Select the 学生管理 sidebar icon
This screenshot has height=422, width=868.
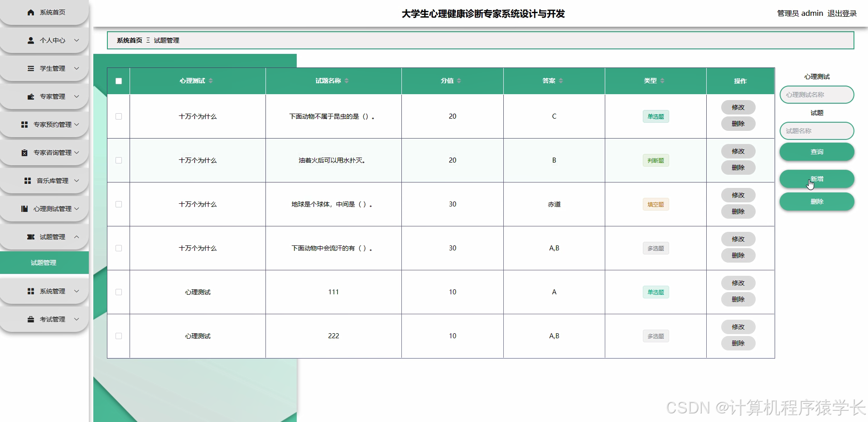(30, 68)
